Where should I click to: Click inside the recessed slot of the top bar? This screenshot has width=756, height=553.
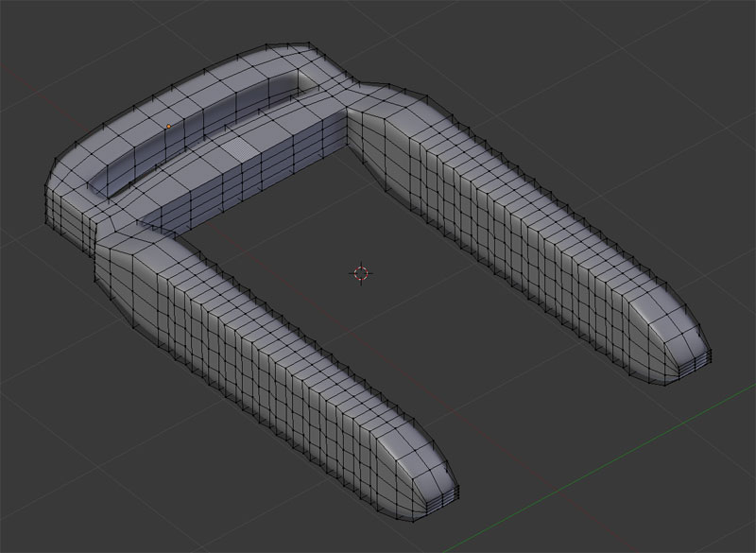tap(202, 131)
